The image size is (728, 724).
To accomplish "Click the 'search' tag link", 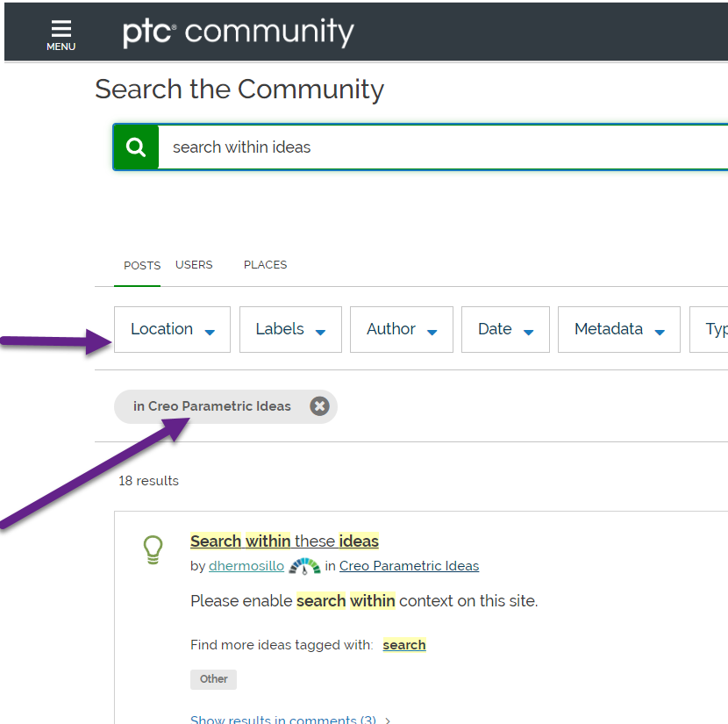I will 404,645.
